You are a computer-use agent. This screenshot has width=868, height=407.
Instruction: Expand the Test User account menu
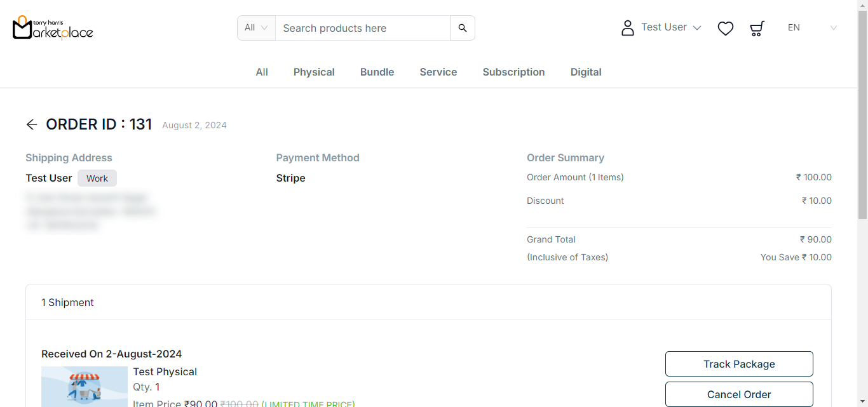(670, 27)
